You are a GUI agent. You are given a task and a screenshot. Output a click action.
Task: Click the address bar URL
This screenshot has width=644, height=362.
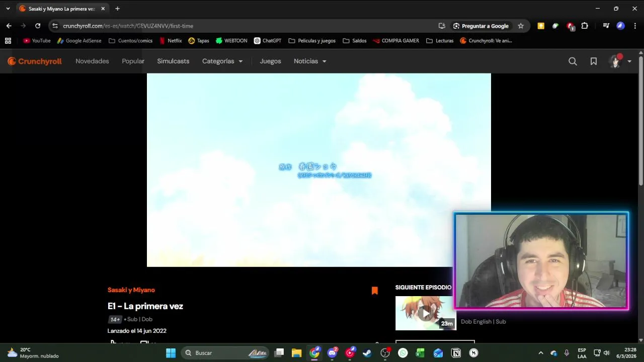[128, 26]
